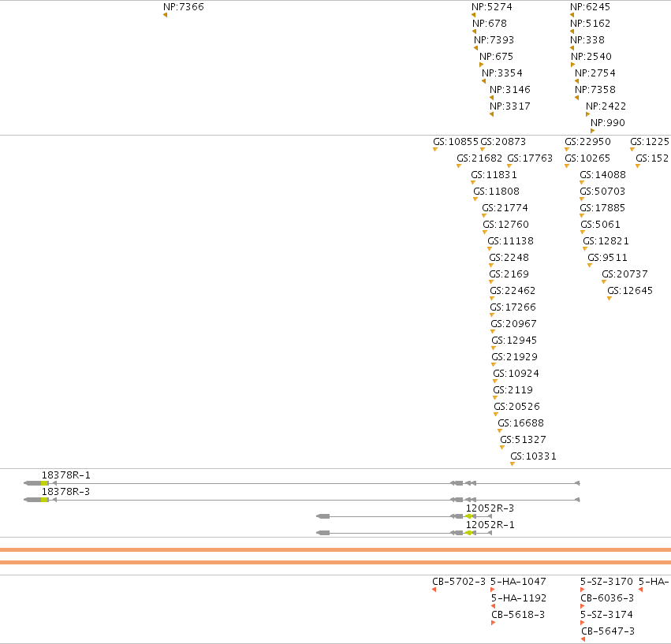Click the GS:11138 label
The height and width of the screenshot is (644, 671).
pyautogui.click(x=510, y=241)
